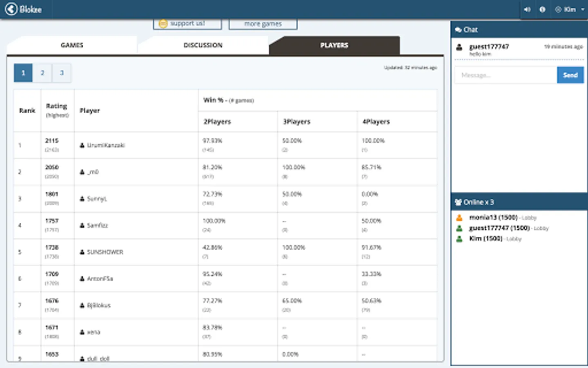Go to players page 2
Screen dimensions: 588x368
point(42,73)
